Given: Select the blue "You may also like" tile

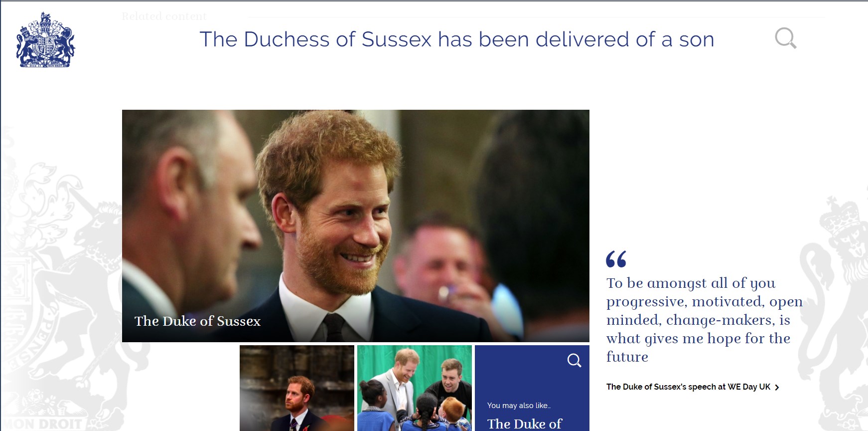Looking at the screenshot, I should point(532,388).
